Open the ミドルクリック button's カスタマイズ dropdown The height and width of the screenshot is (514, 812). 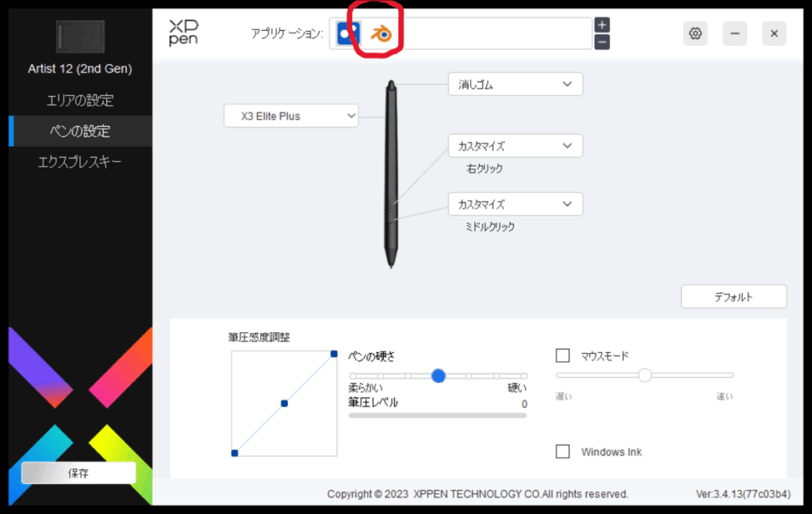515,204
